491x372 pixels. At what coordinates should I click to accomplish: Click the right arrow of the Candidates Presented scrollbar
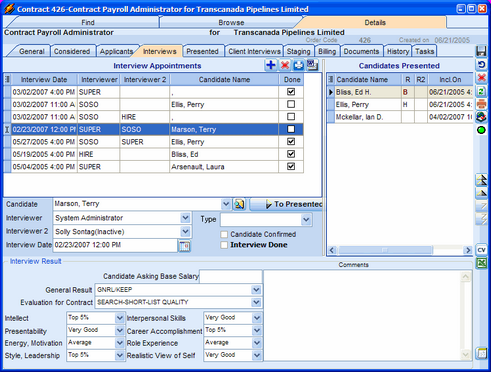pos(468,250)
